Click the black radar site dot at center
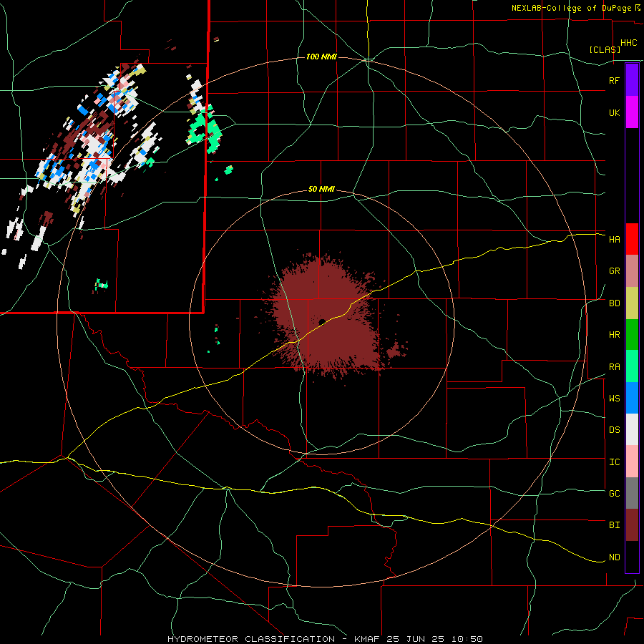This screenshot has height=644, width=644. tap(322, 322)
